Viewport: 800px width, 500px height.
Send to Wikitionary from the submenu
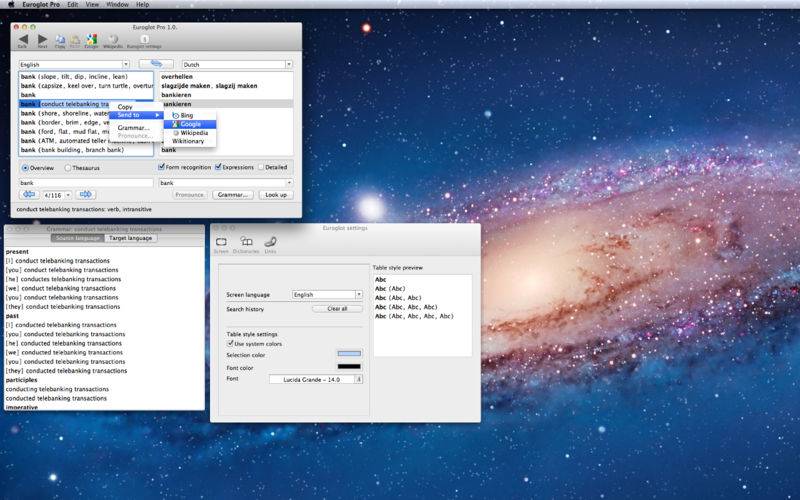pos(190,141)
